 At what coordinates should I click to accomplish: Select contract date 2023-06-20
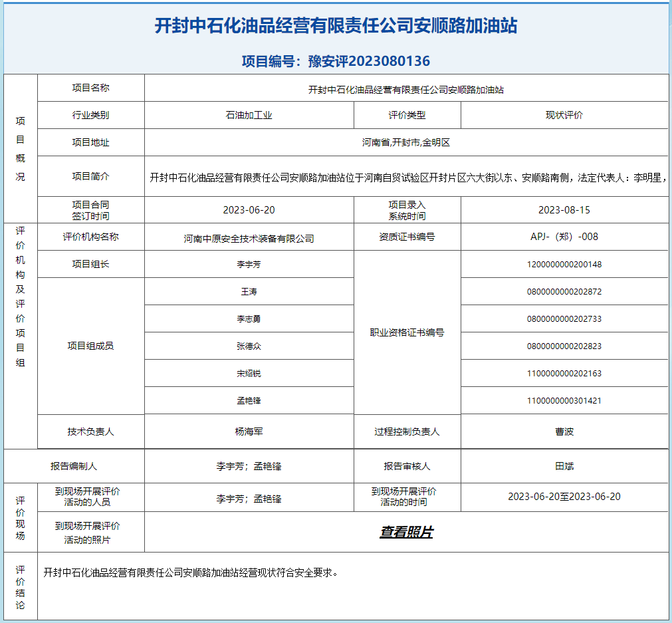click(249, 210)
